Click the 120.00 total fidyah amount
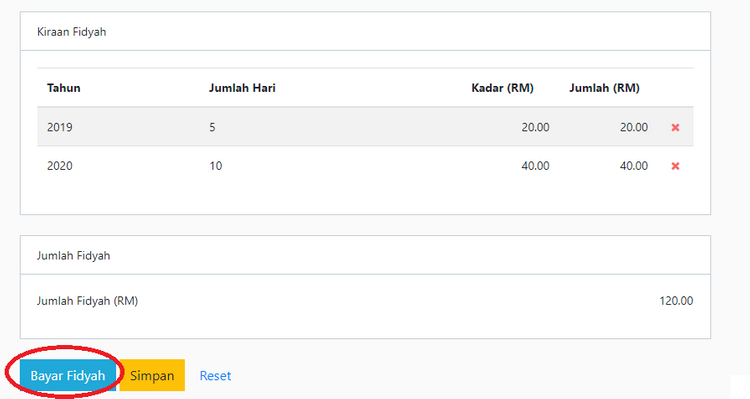750x399 pixels. coord(676,301)
